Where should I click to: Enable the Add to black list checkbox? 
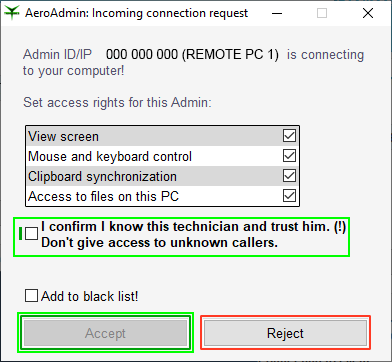31,296
